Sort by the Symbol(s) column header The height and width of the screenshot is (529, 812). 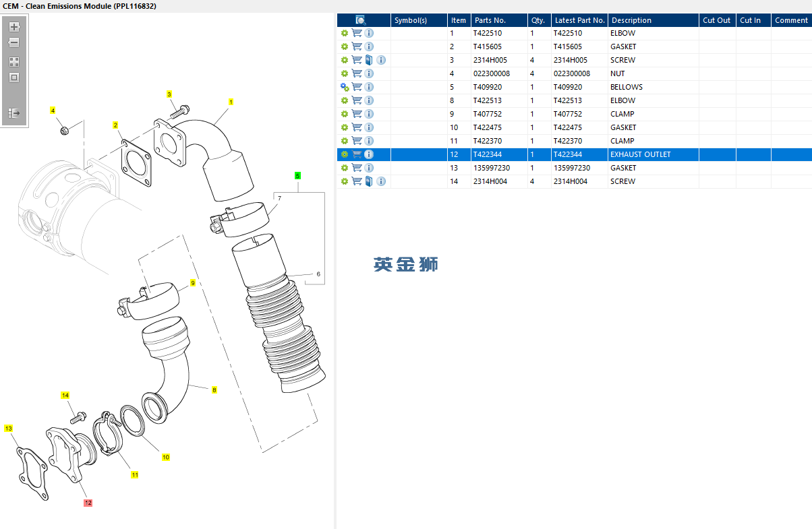(x=419, y=20)
